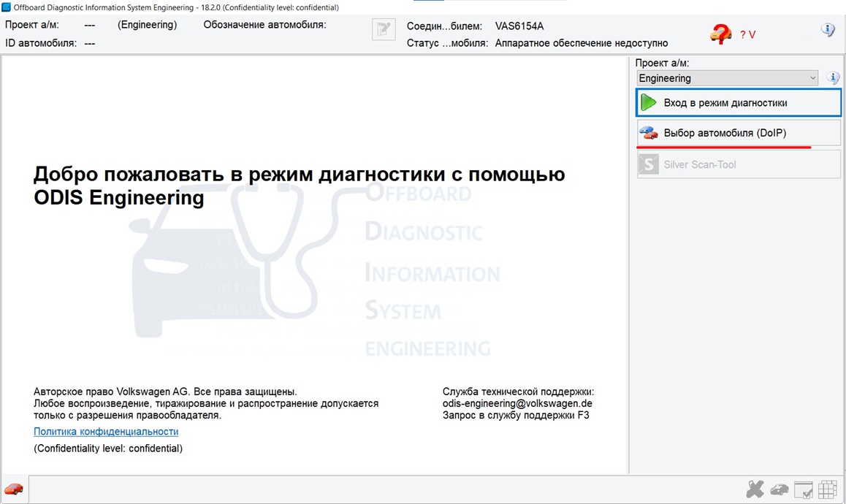Click the grid table icon in status bar
Screen dimensions: 846x504
point(828,489)
